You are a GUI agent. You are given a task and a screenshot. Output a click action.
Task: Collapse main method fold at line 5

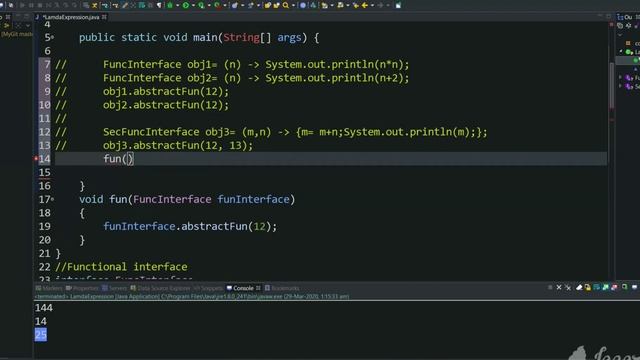(x=53, y=38)
